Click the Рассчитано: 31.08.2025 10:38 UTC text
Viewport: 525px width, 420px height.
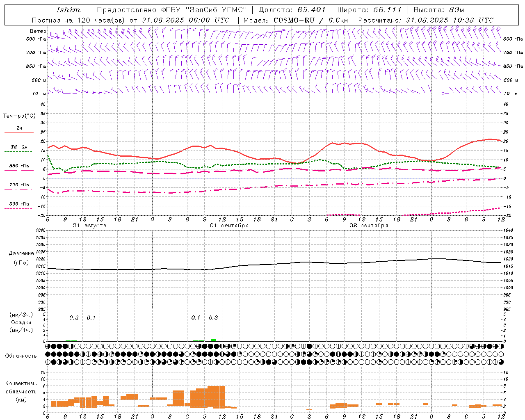pyautogui.click(x=426, y=20)
